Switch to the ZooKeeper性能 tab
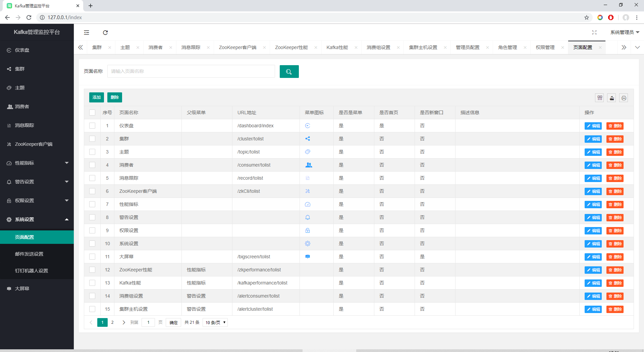This screenshot has height=352, width=644. pyautogui.click(x=291, y=48)
